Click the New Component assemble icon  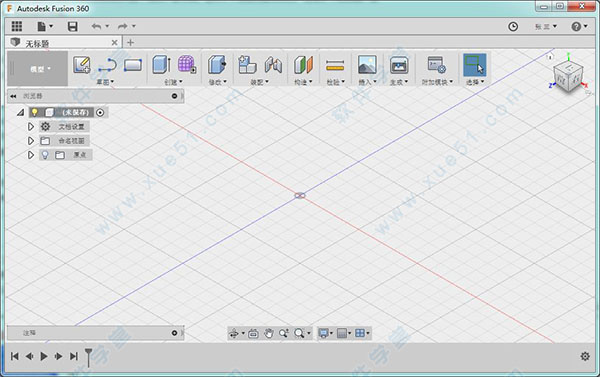247,64
